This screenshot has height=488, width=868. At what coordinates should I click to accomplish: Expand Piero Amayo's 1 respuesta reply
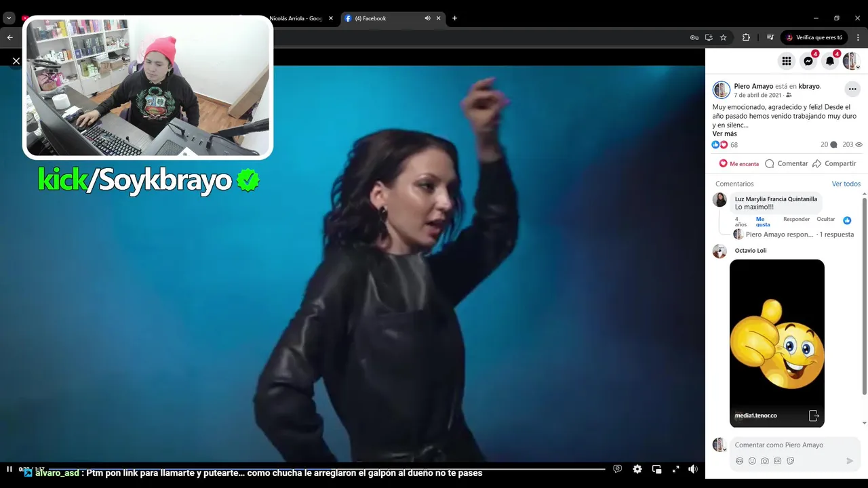pos(800,235)
